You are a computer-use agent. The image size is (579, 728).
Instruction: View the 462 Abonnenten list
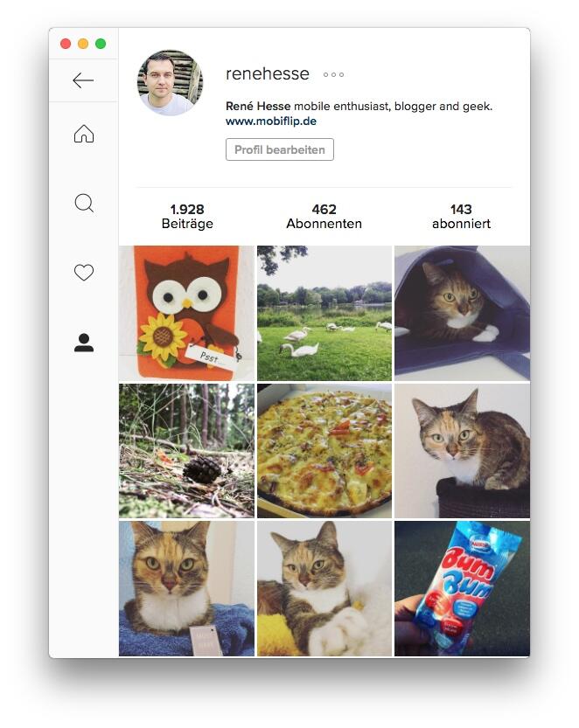[324, 217]
